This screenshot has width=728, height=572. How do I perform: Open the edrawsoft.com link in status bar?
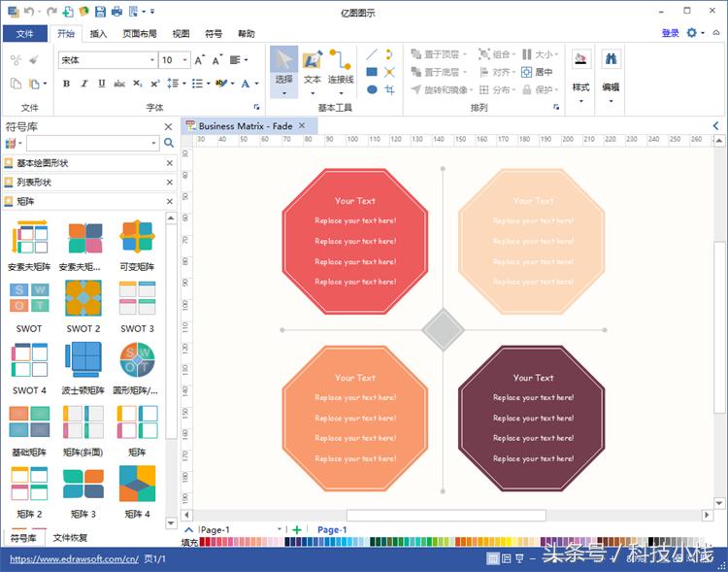pos(74,559)
